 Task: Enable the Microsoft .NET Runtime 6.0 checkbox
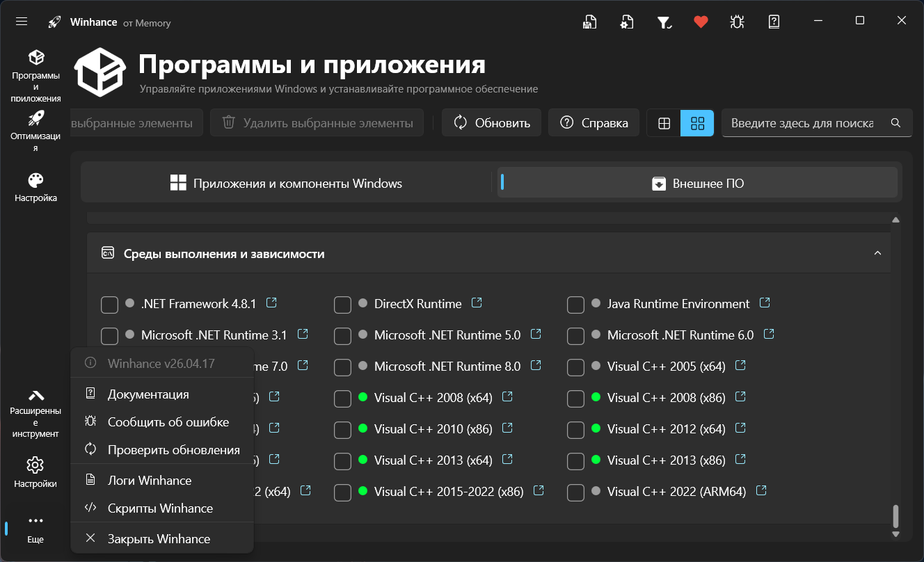[x=575, y=336]
